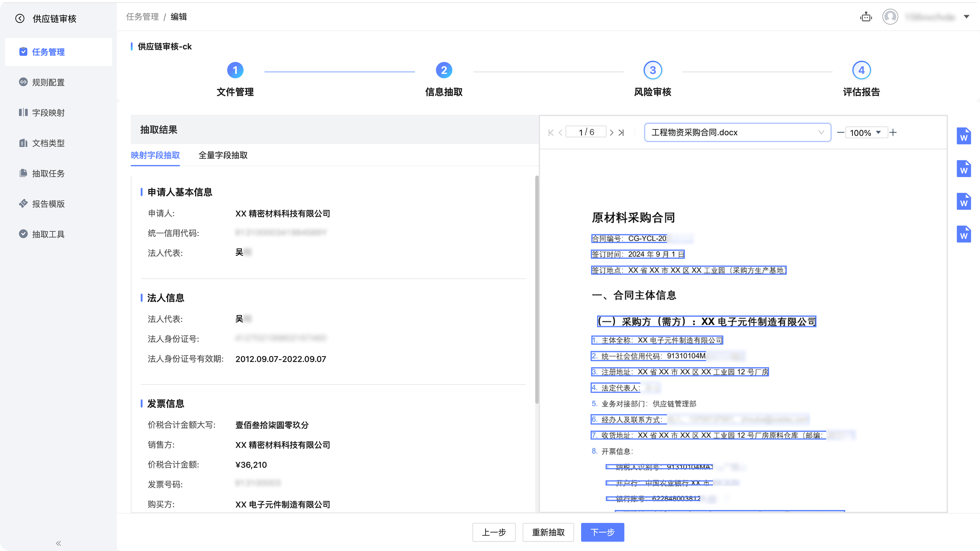Switch to the 映射字段抽取 tab

pyautogui.click(x=155, y=155)
